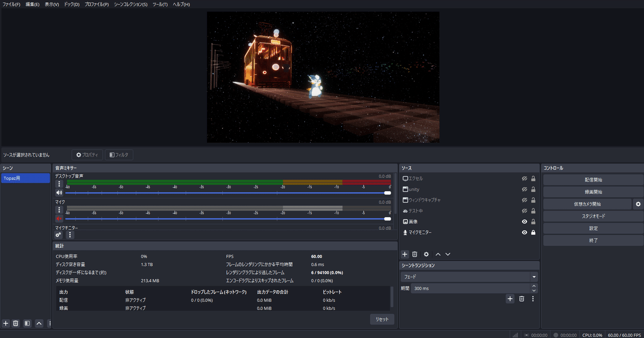Open the プロファイル(P) menu
The height and width of the screenshot is (338, 644).
97,4
